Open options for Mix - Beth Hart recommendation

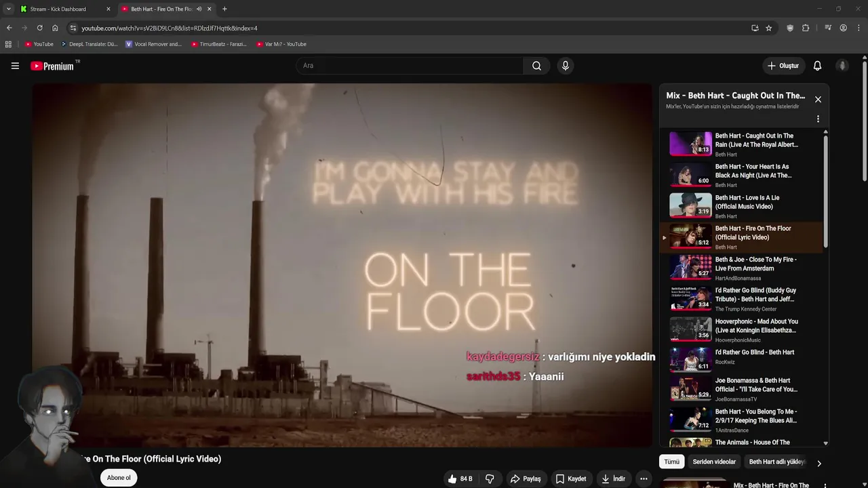tap(825, 485)
